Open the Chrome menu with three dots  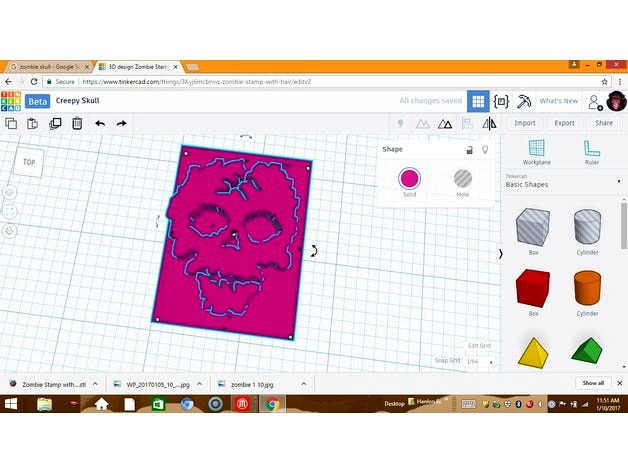point(620,82)
